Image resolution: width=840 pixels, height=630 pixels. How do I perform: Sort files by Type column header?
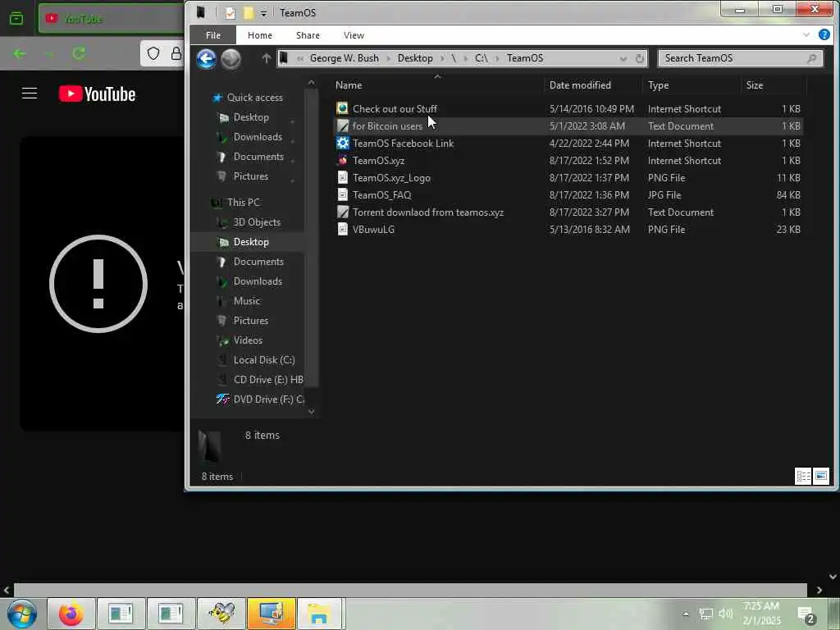[691, 85]
